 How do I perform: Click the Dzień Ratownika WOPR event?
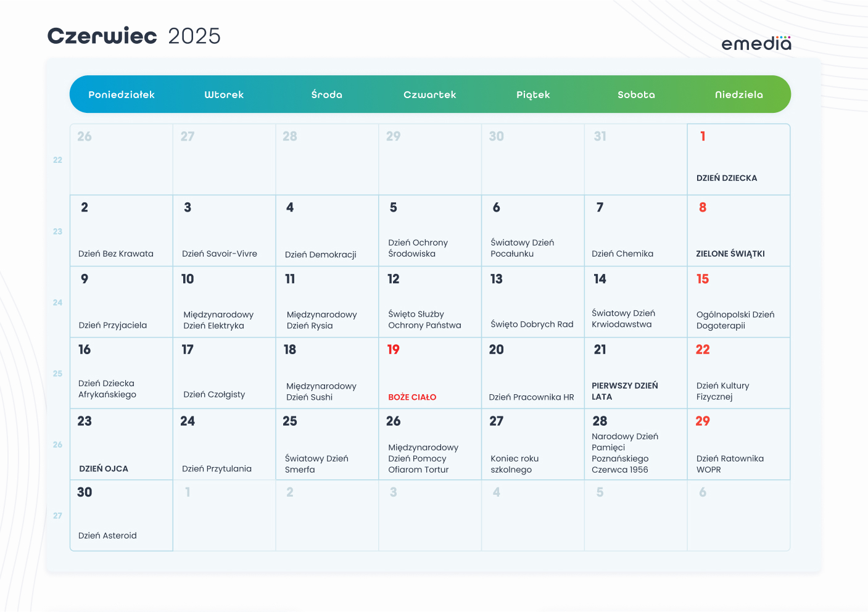tap(730, 464)
